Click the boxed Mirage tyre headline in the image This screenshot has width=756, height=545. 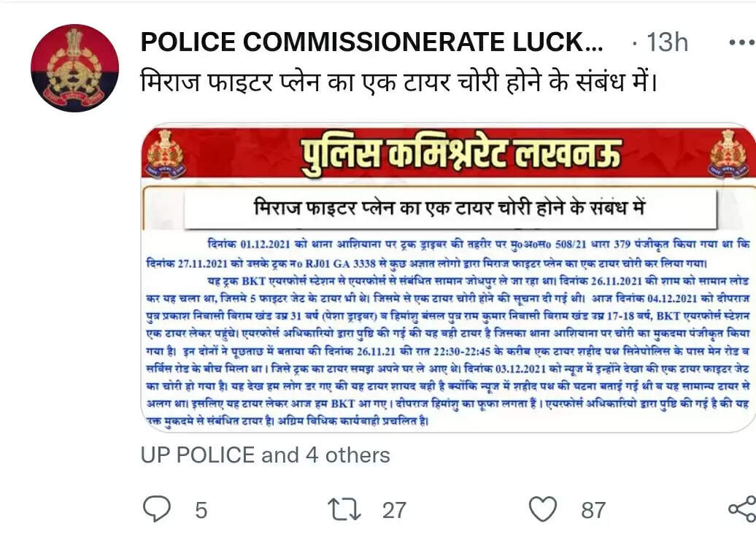click(x=450, y=209)
